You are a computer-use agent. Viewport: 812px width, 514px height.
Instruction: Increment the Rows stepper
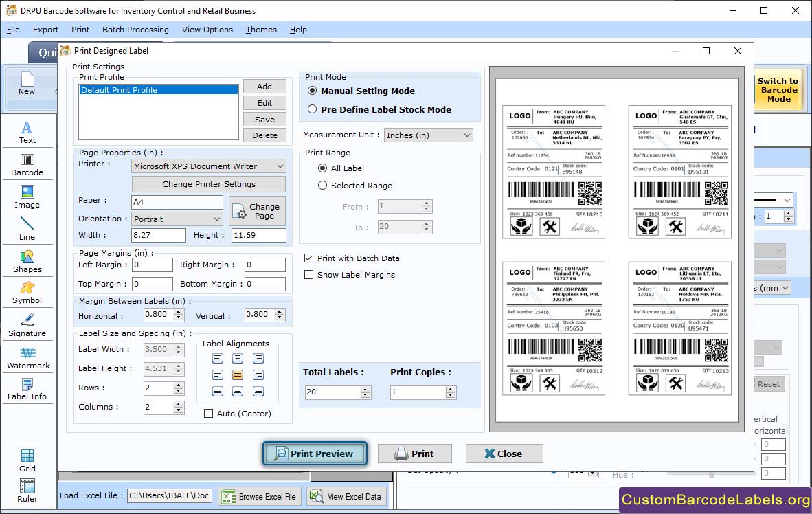tap(179, 385)
